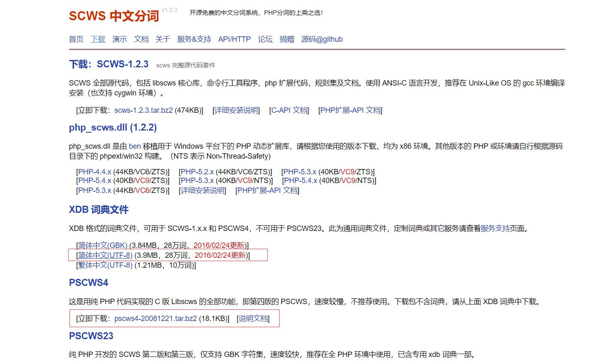Open the PSCWS4 说明文档 link
This screenshot has width=589, height=364.
tap(253, 319)
